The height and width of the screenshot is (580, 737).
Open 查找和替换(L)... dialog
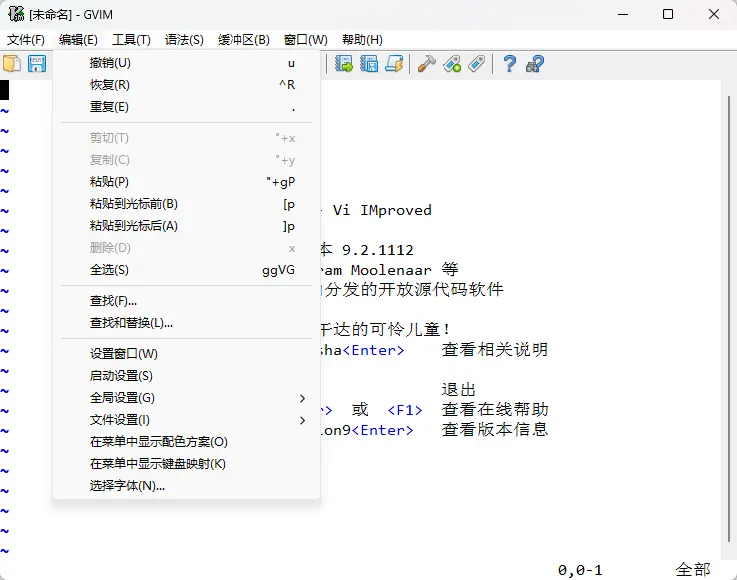tap(187, 323)
